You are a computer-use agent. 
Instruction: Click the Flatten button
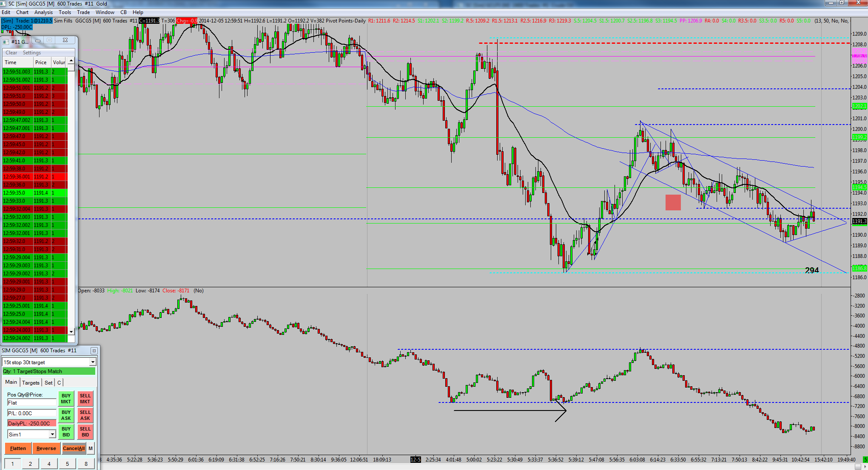(x=18, y=448)
